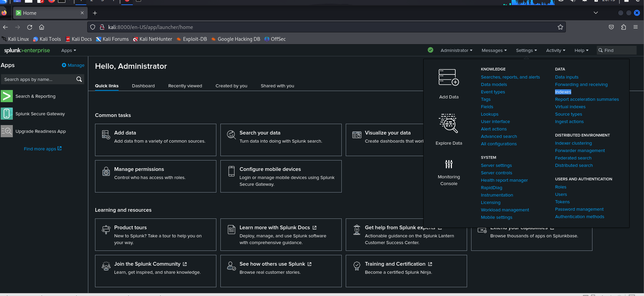Viewport: 644px width, 296px height.
Task: Open the All configurations link
Action: click(x=499, y=144)
